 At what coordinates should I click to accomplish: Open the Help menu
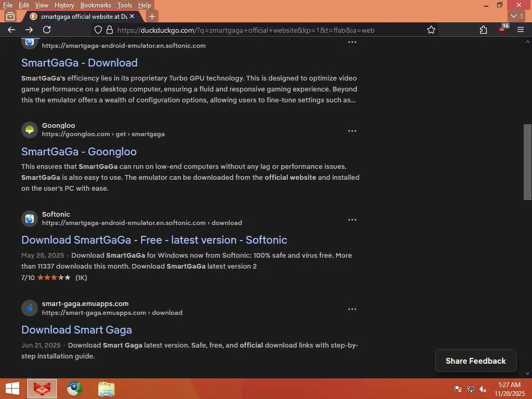[144, 5]
